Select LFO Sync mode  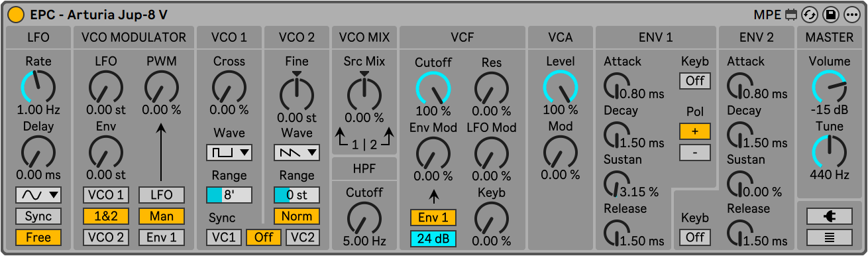[38, 216]
